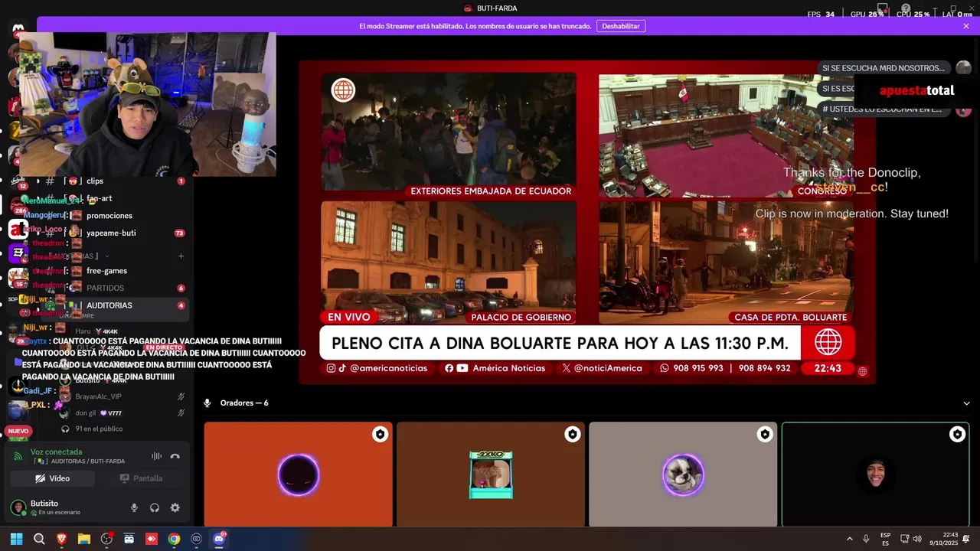Image resolution: width=980 pixels, height=551 pixels.
Task: Open the Windows Start menu
Action: 16,539
